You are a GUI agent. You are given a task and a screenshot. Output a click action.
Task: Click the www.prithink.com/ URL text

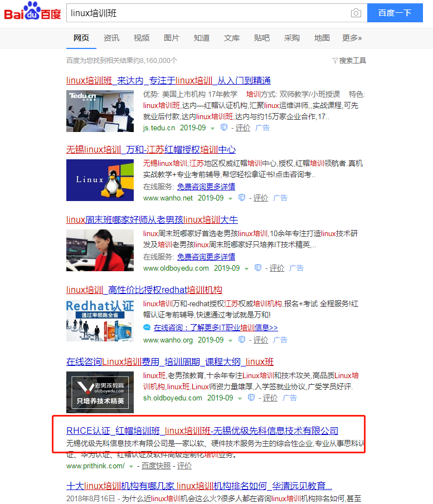point(95,466)
